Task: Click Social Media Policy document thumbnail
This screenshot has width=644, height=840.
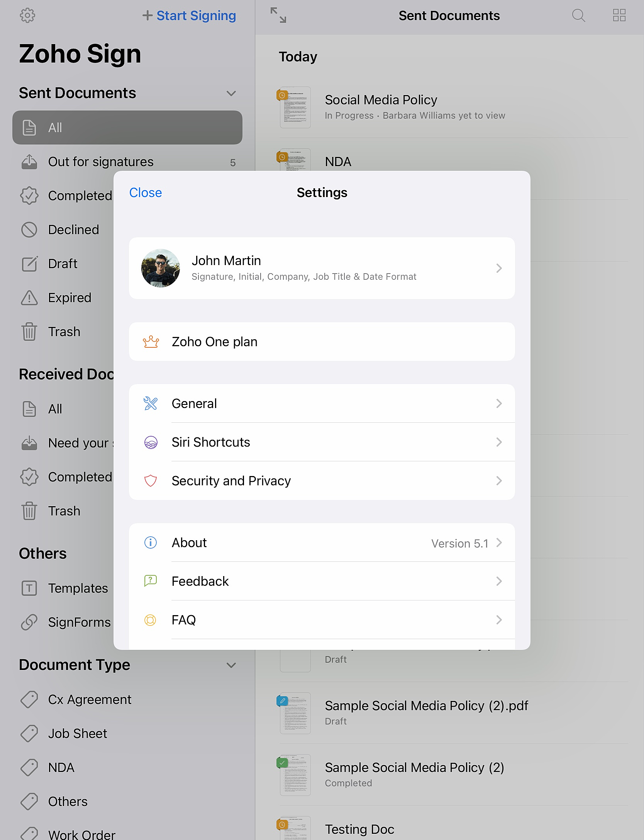Action: [x=295, y=107]
